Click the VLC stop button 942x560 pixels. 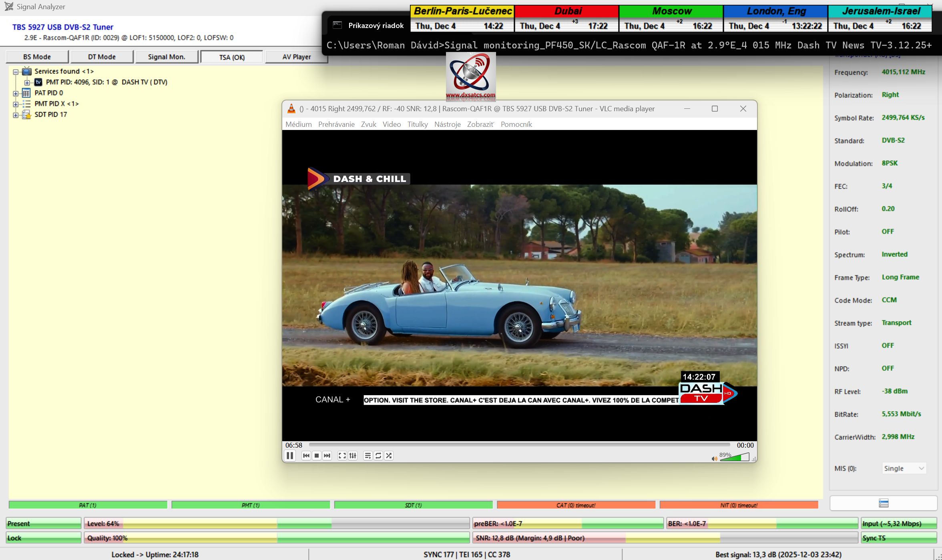click(x=317, y=456)
